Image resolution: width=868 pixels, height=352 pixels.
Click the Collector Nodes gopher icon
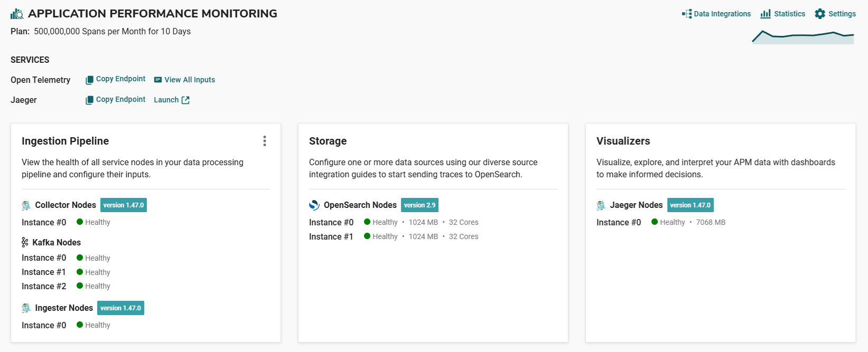coord(26,205)
